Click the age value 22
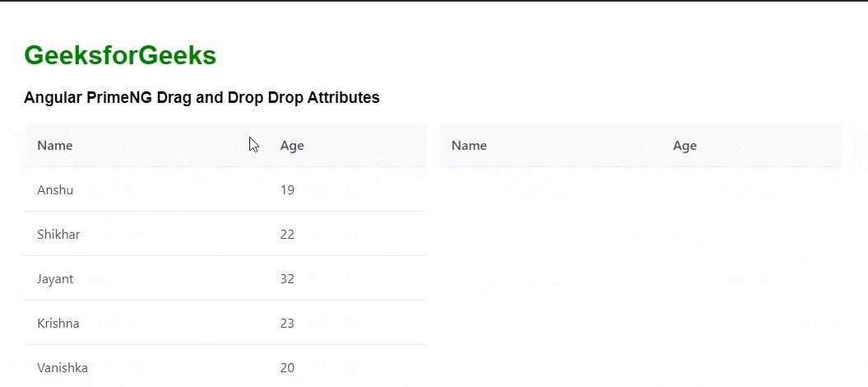 tap(287, 235)
